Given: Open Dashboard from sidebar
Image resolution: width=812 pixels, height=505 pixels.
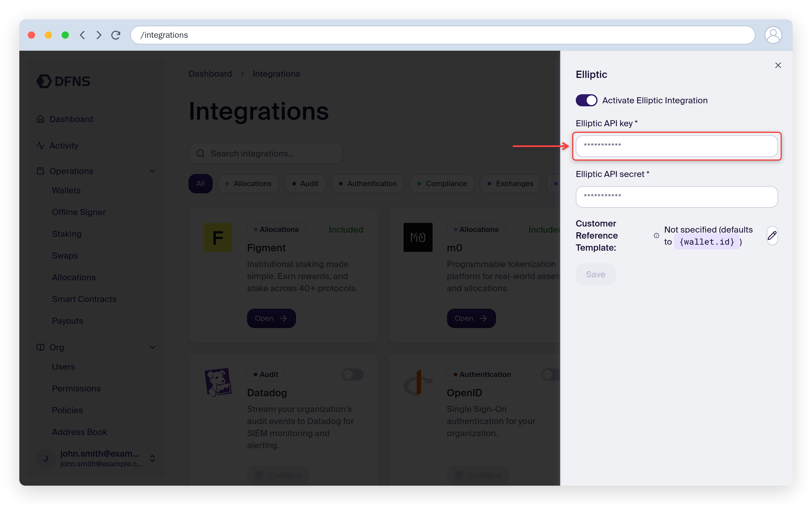Looking at the screenshot, I should pyautogui.click(x=71, y=119).
